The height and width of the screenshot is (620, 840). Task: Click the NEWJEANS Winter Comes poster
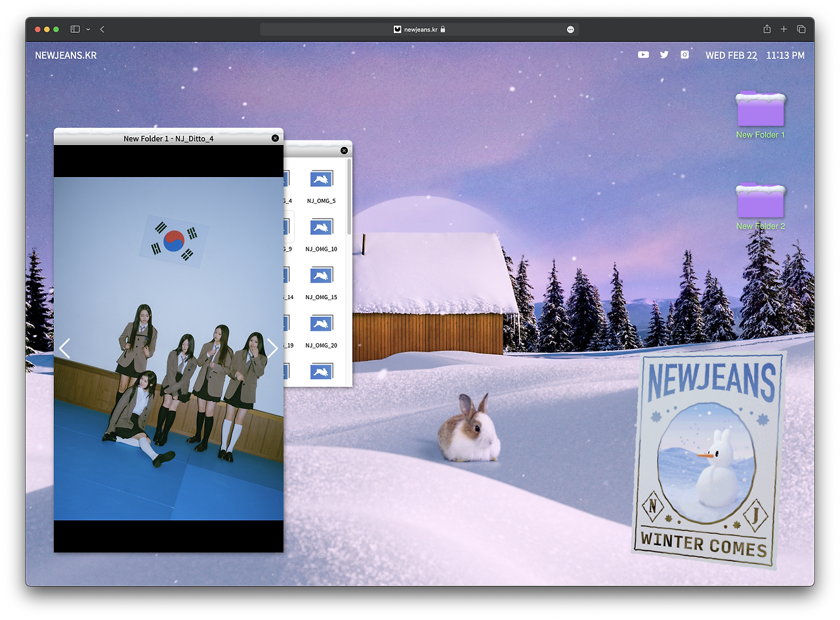(708, 459)
